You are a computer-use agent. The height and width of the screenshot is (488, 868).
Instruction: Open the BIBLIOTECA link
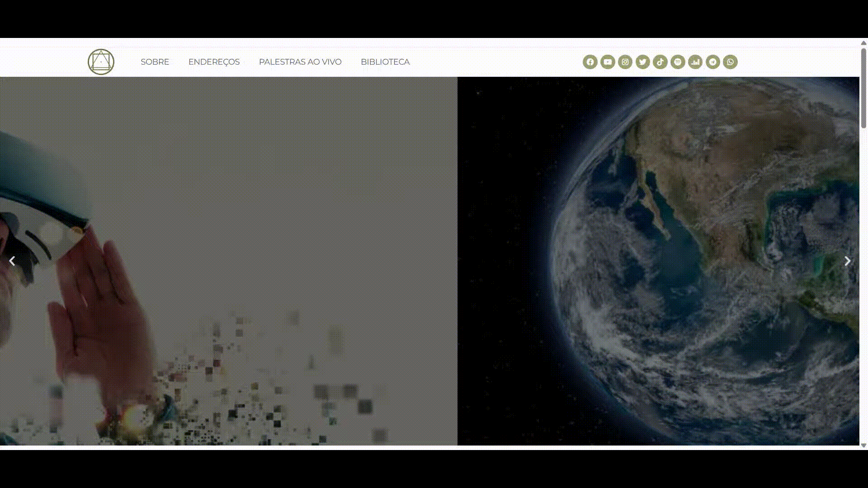point(385,62)
